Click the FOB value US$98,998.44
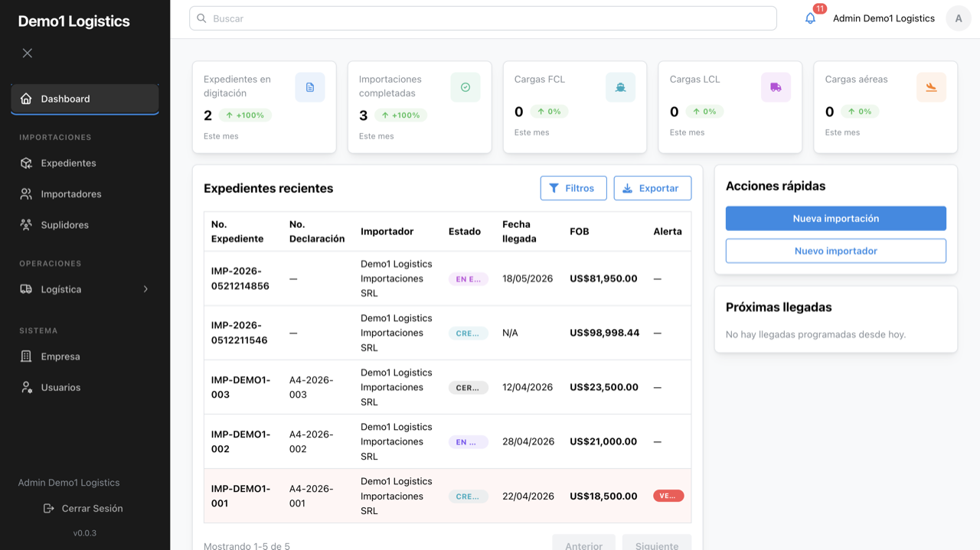Image resolution: width=980 pixels, height=550 pixels. click(604, 333)
